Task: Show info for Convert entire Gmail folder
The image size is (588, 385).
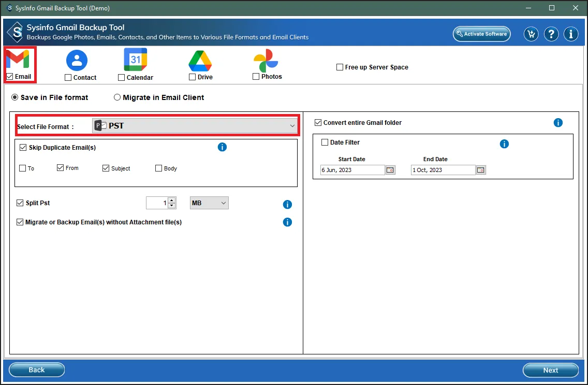Action: pos(558,123)
